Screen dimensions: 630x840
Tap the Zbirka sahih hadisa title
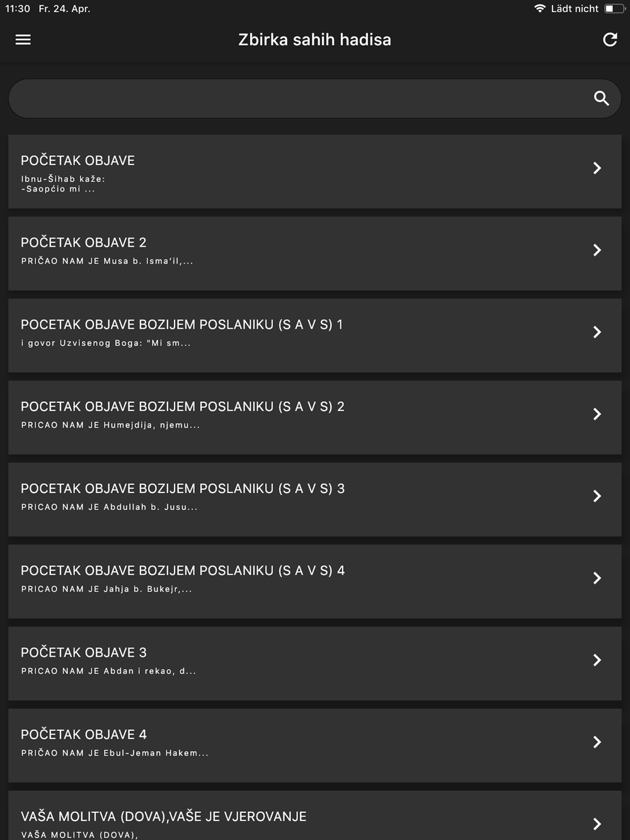point(315,40)
